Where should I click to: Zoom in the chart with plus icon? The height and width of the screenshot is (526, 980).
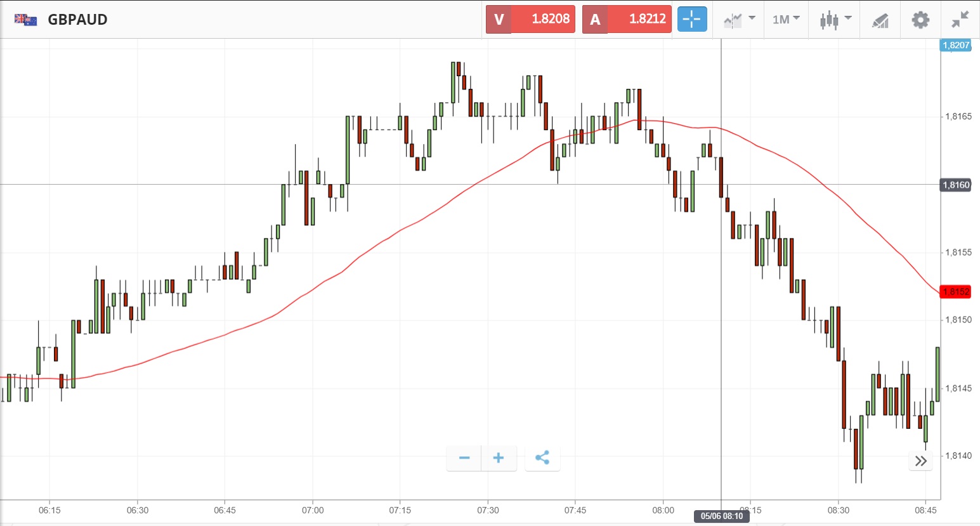click(x=499, y=458)
